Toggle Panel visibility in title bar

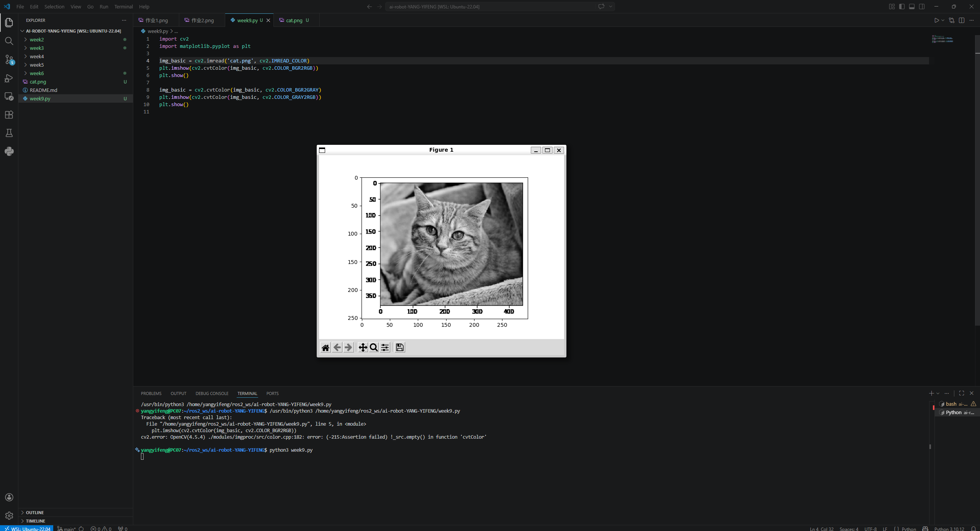point(912,7)
